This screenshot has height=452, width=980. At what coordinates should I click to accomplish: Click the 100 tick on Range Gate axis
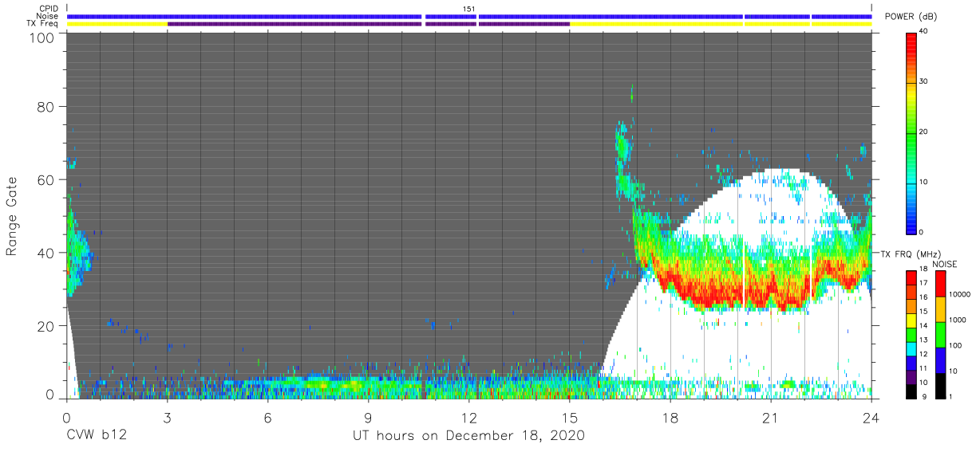click(43, 37)
